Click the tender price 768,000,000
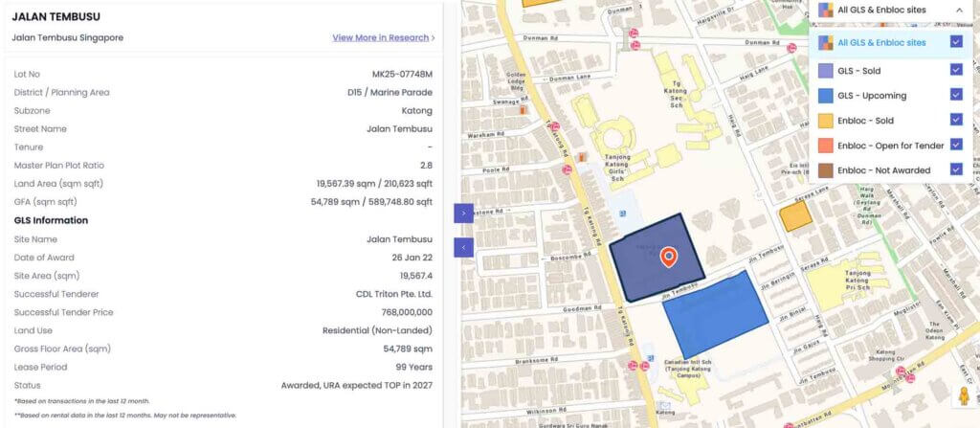980x428 pixels. pyautogui.click(x=407, y=312)
